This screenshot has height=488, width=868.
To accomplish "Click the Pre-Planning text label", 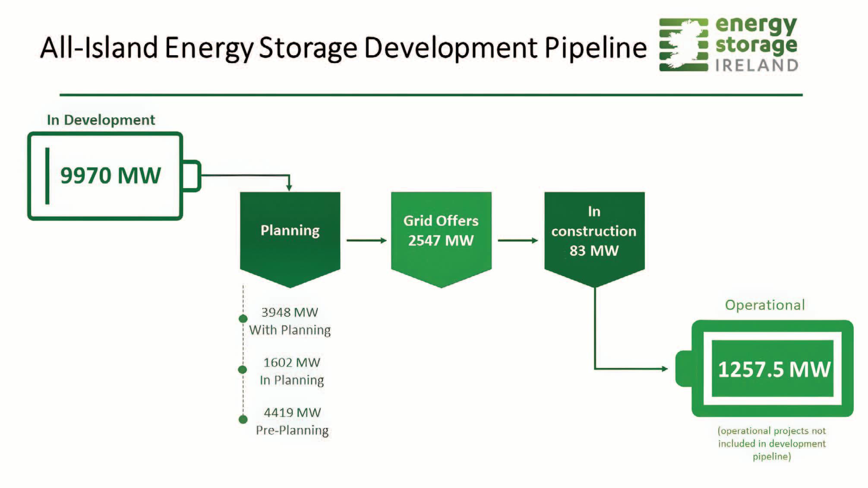I will coord(292,430).
